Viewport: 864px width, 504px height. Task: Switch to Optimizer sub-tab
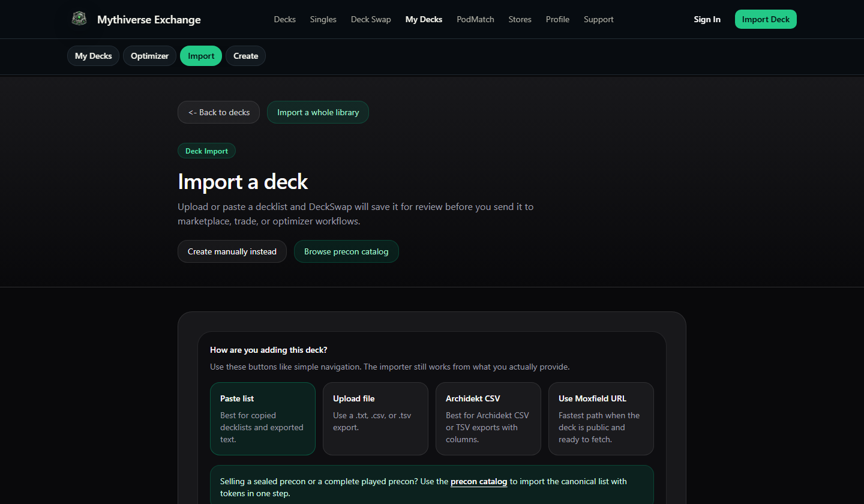tap(150, 56)
